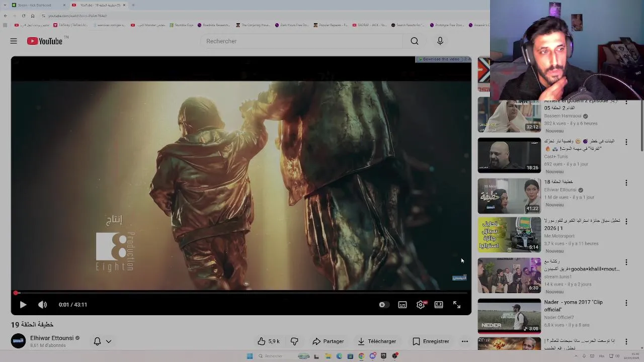Open the 5:14 Me.Motorsport thumbnail
The image size is (644, 362).
click(x=509, y=235)
